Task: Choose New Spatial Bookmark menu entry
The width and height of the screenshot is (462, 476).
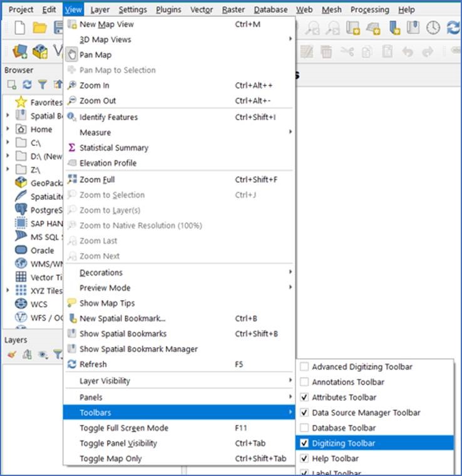Action: point(179,318)
